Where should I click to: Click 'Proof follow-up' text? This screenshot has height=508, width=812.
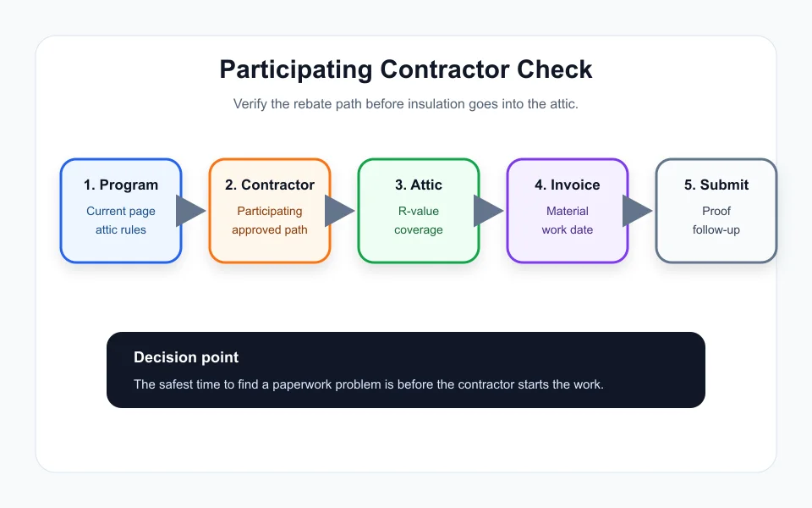(x=716, y=220)
